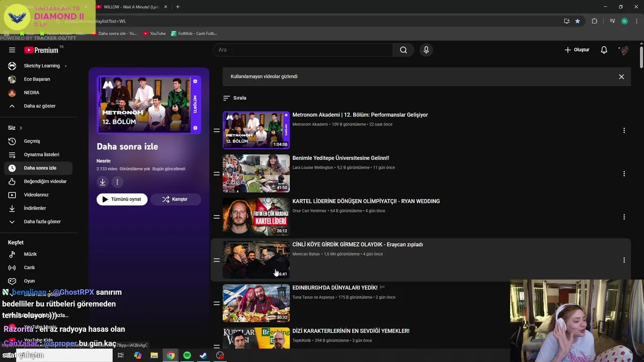Viewport: 644px width, 362px height.
Task: Switch to the WILLOW Wait A Minute tab
Action: coord(132,7)
